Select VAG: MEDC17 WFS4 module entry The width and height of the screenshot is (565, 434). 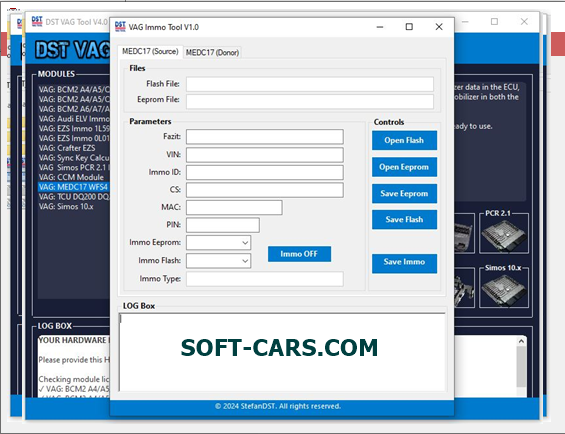click(x=74, y=187)
